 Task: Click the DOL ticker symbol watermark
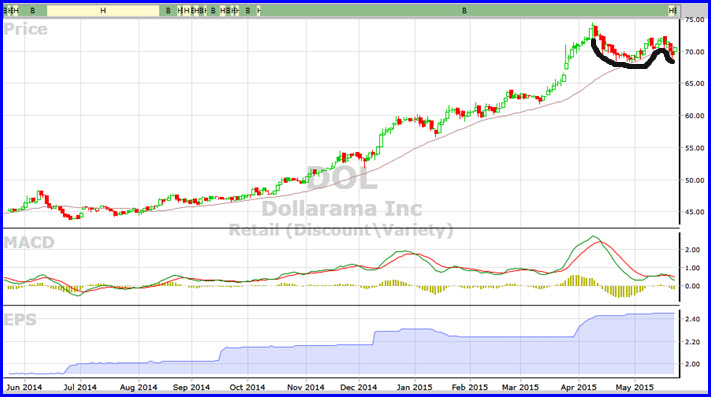[342, 179]
